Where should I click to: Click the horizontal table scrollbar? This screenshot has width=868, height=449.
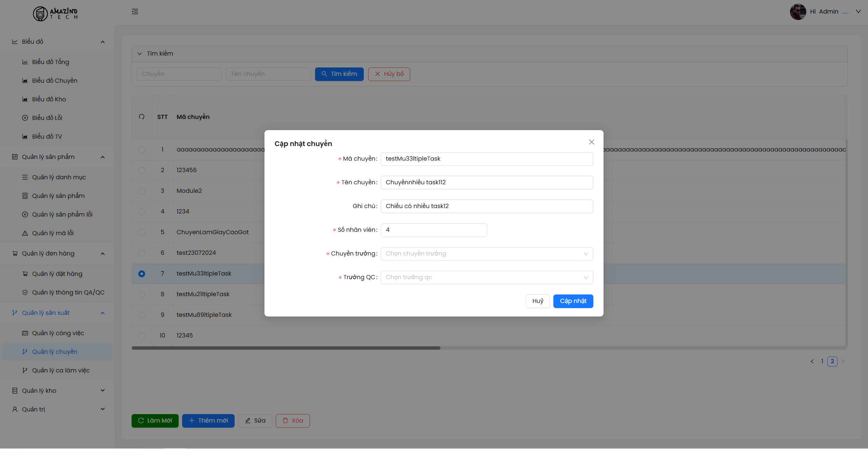coord(286,348)
